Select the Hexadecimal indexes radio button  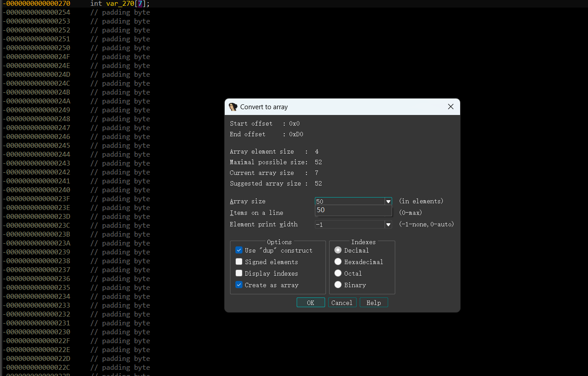click(338, 262)
